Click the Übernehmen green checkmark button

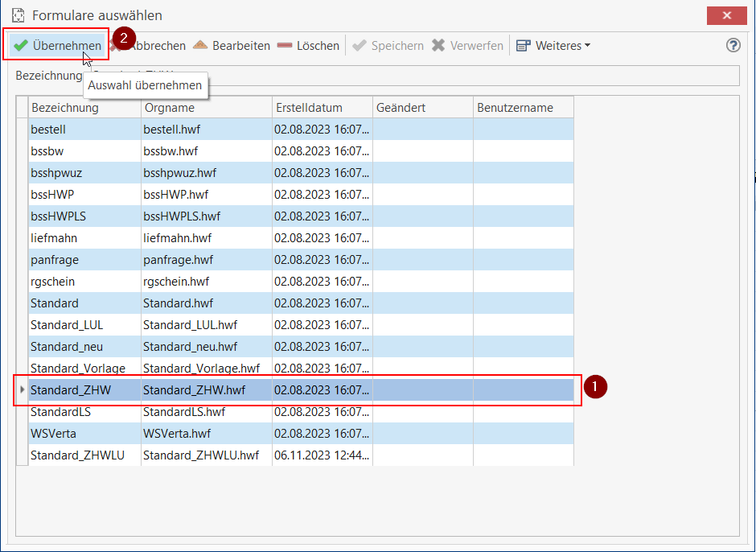[57, 46]
